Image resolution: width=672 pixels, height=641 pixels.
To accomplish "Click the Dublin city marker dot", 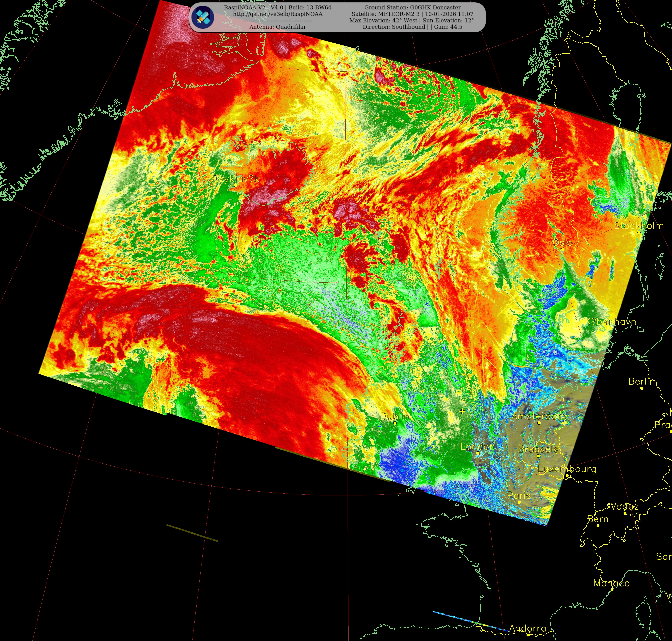I will click(395, 423).
